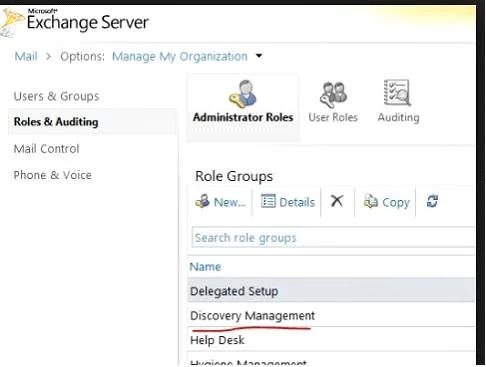Screen dimensions: 486x367
Task: Open the Auditing checklist icon
Action: 397,92
